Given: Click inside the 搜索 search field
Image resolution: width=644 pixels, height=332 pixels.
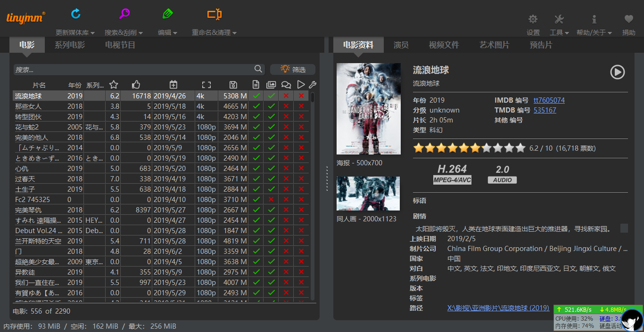Looking at the screenshot, I should click(x=132, y=69).
